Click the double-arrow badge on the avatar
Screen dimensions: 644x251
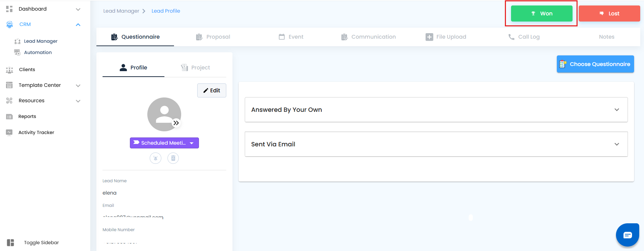tap(176, 123)
